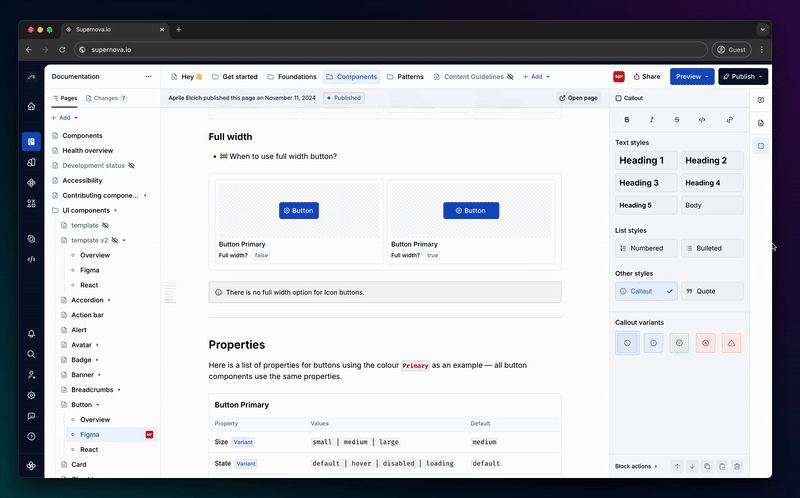
Task: Apply italic text formatting
Action: click(x=652, y=119)
